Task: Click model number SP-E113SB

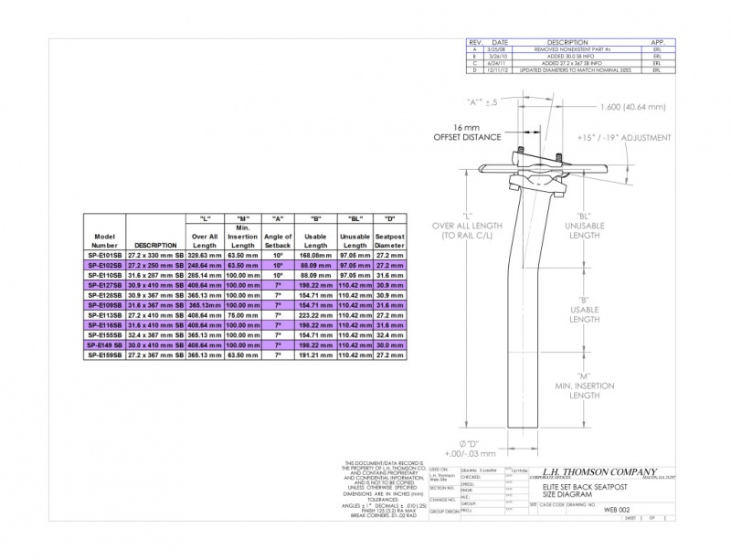Action: click(105, 316)
